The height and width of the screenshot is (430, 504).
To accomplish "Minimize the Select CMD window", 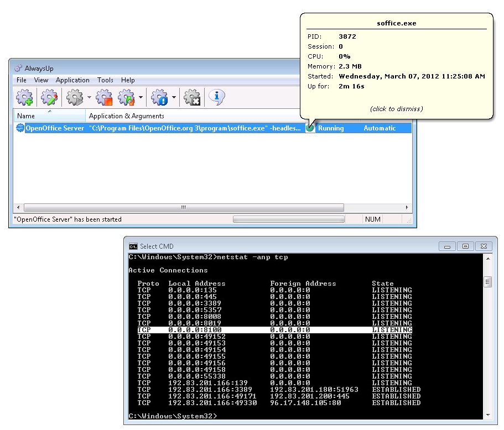I will point(447,247).
